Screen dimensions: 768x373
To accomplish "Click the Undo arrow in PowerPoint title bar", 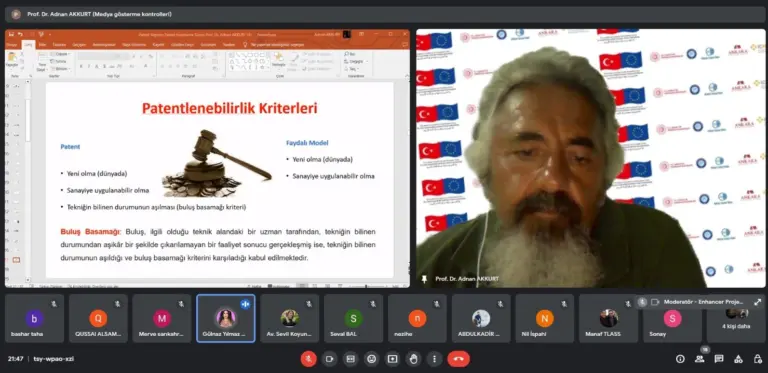I will coord(20,34).
